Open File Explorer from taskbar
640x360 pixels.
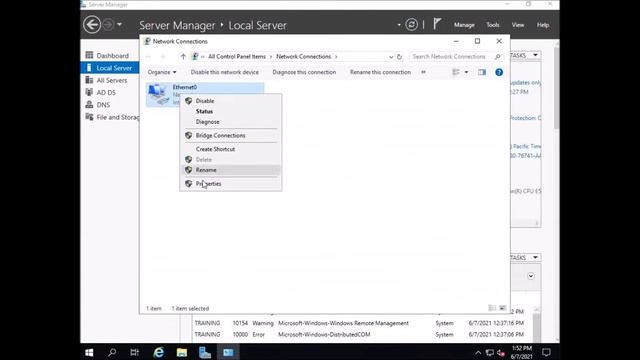182,352
